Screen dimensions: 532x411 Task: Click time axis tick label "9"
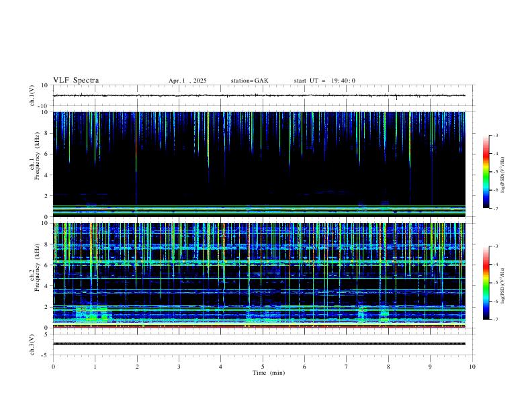coord(430,367)
